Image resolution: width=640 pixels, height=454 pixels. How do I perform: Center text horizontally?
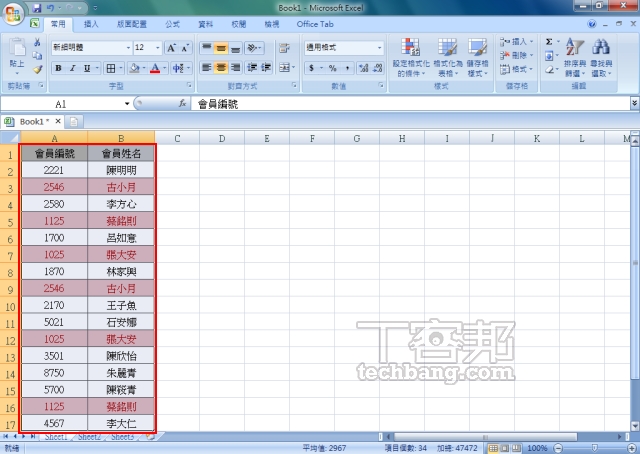click(221, 67)
